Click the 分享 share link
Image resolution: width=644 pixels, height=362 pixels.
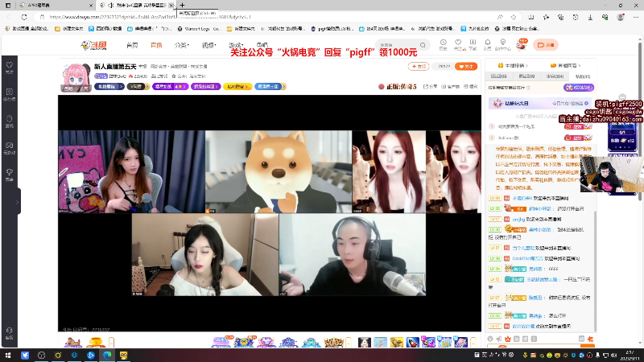pos(431,87)
